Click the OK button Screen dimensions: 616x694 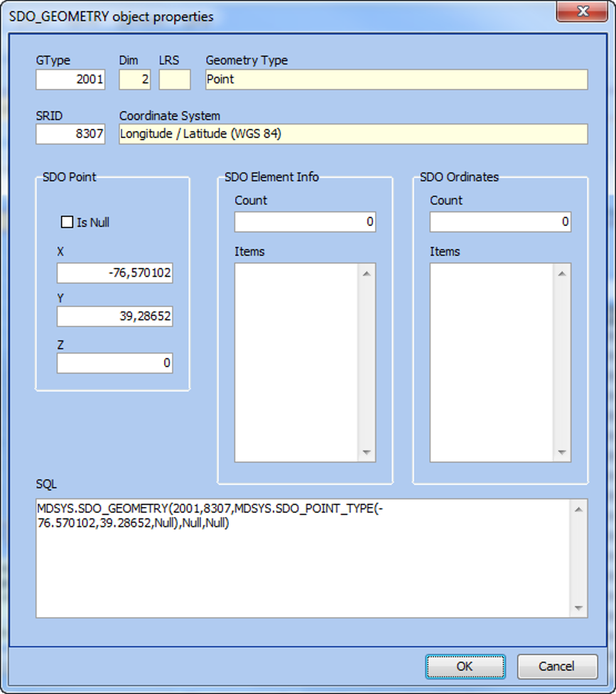click(x=465, y=666)
